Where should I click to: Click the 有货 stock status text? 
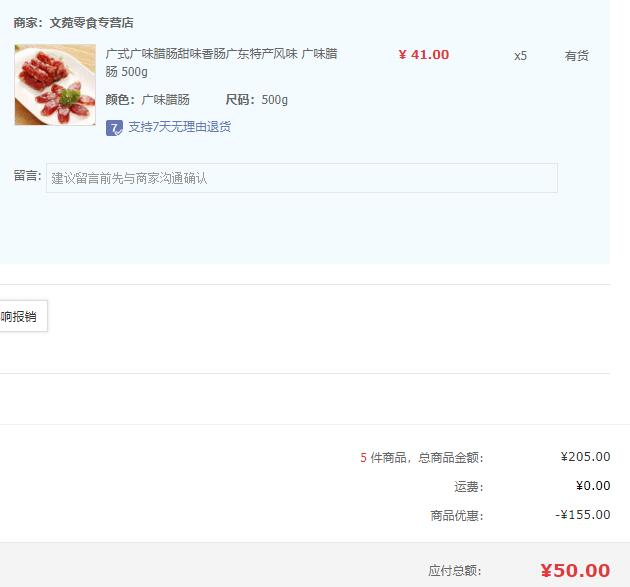[577, 56]
